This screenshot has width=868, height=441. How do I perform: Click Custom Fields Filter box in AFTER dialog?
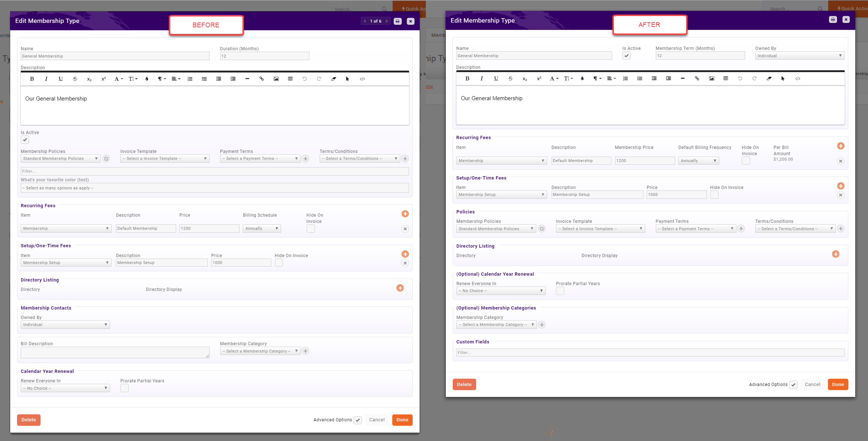coord(650,353)
